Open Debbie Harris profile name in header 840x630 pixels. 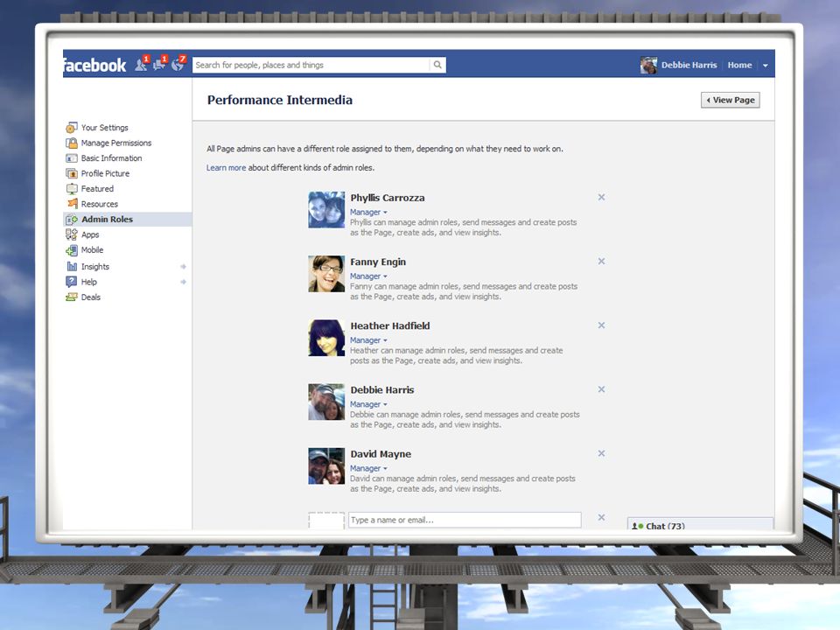click(x=689, y=65)
